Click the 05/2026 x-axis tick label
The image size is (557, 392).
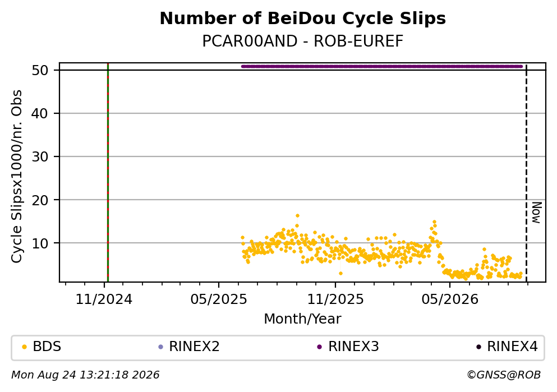[x=450, y=299]
